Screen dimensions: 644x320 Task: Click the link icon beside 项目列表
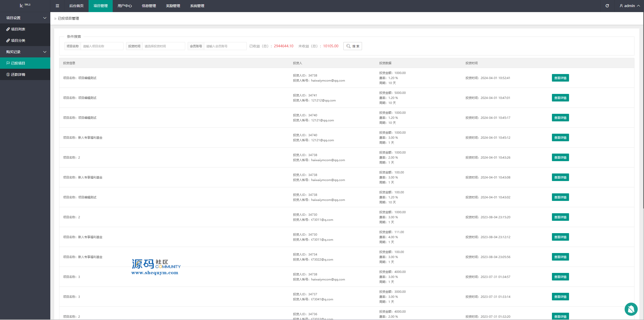click(x=8, y=29)
